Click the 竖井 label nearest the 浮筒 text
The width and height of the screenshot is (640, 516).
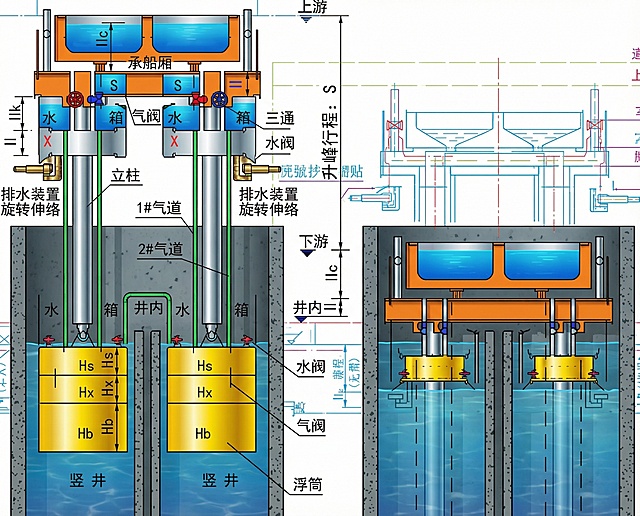coord(220,481)
